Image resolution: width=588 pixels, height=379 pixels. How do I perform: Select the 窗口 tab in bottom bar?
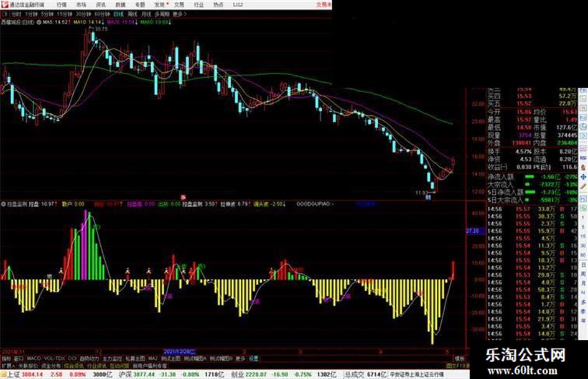[x=19, y=358]
